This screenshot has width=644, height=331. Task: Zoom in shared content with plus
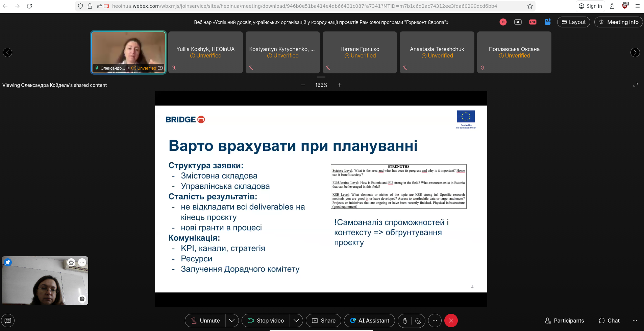coord(340,85)
